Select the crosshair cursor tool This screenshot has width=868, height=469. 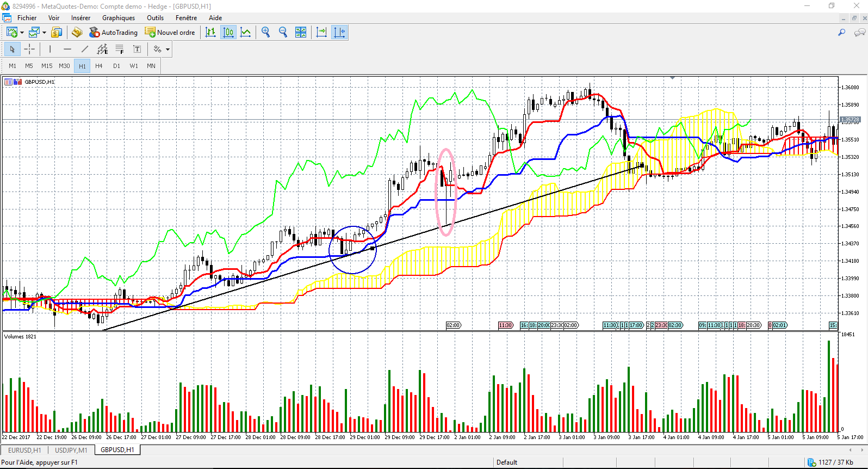point(29,50)
